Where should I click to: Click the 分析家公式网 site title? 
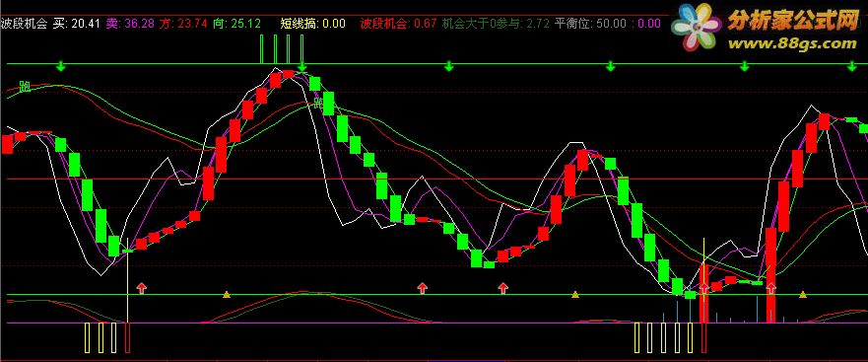[794, 20]
